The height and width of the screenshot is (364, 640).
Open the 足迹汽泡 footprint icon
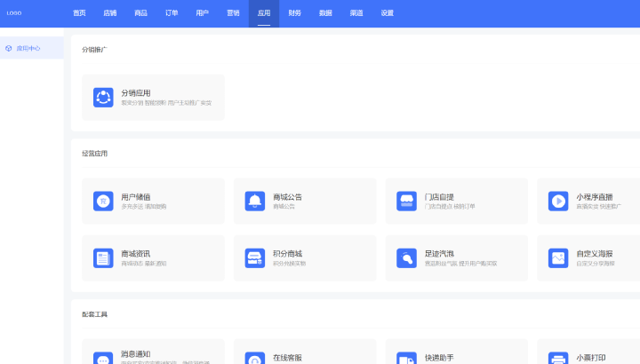pos(406,258)
